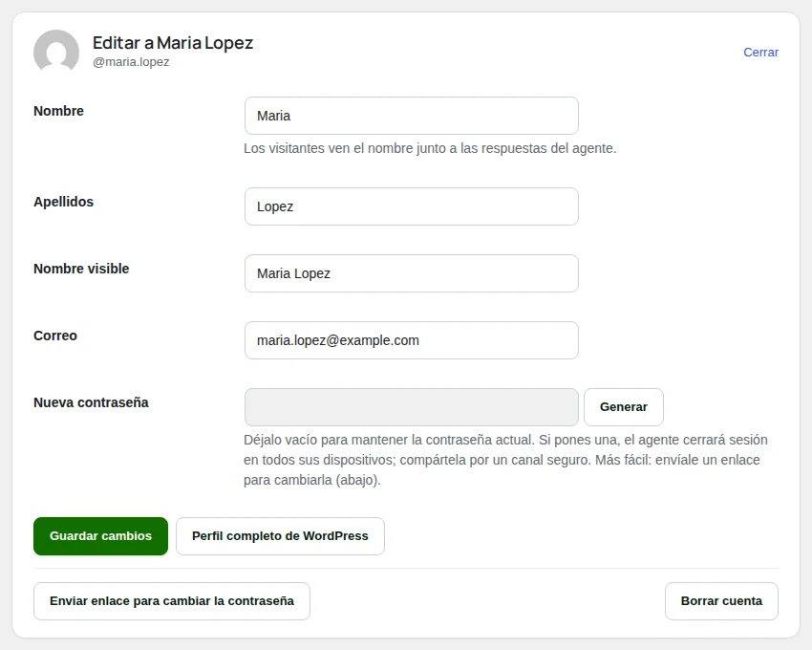Viewport: 812px width, 650px height.
Task: Focus the Nombre input field
Action: click(411, 116)
